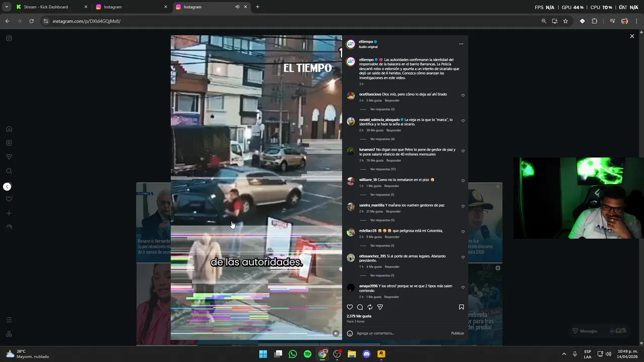This screenshot has height=362, width=644.
Task: Click the repost arrows icon under the post
Action: (x=370, y=307)
